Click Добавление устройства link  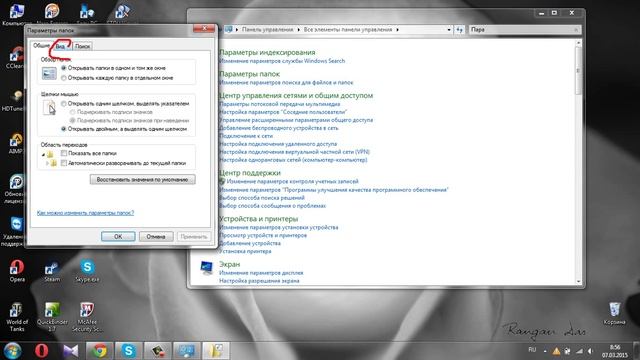(250, 243)
